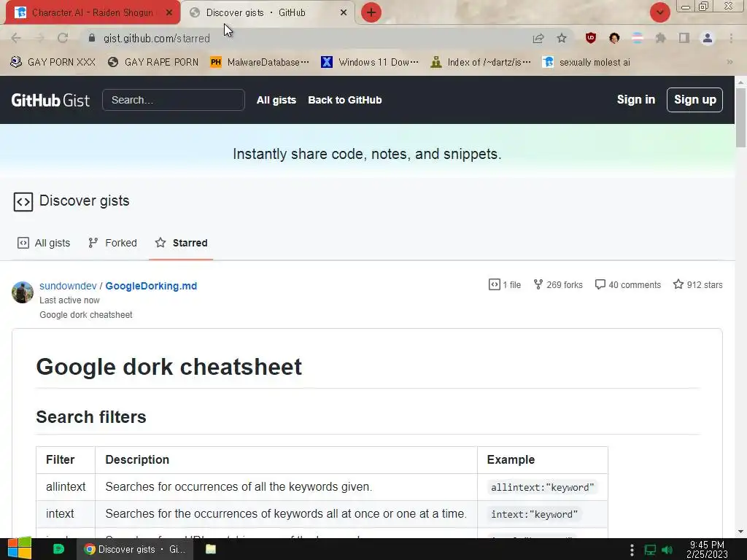Open the Chrome three-dot menu

pos(731,38)
